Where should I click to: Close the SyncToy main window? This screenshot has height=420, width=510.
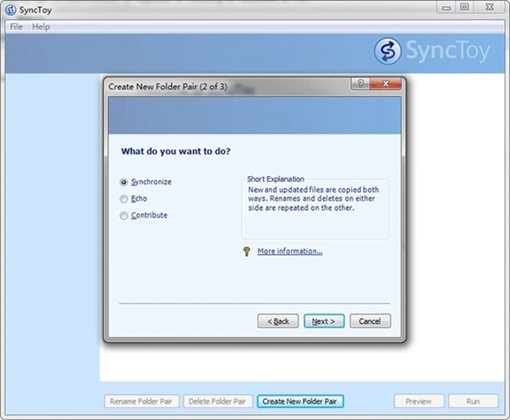pos(489,7)
